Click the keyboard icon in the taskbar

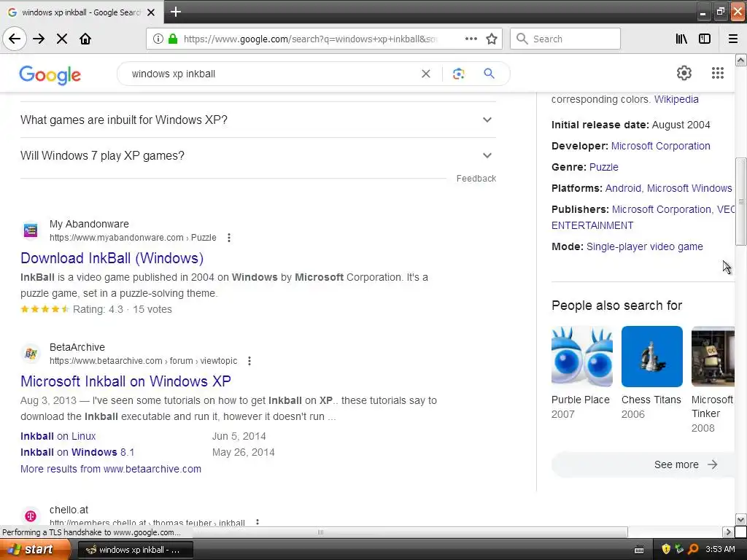(639, 550)
